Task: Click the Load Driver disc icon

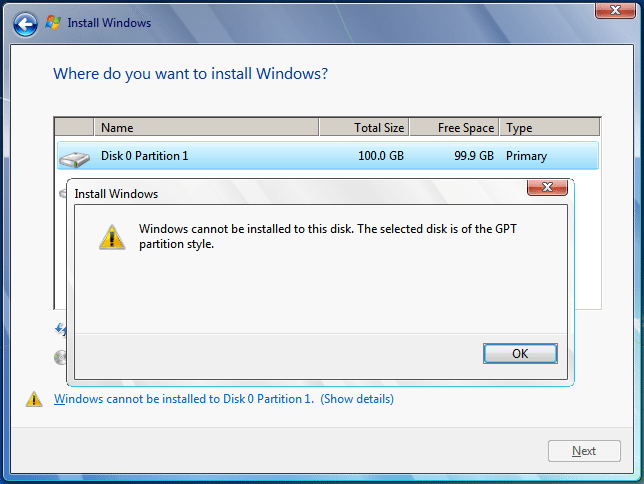Action: click(60, 357)
